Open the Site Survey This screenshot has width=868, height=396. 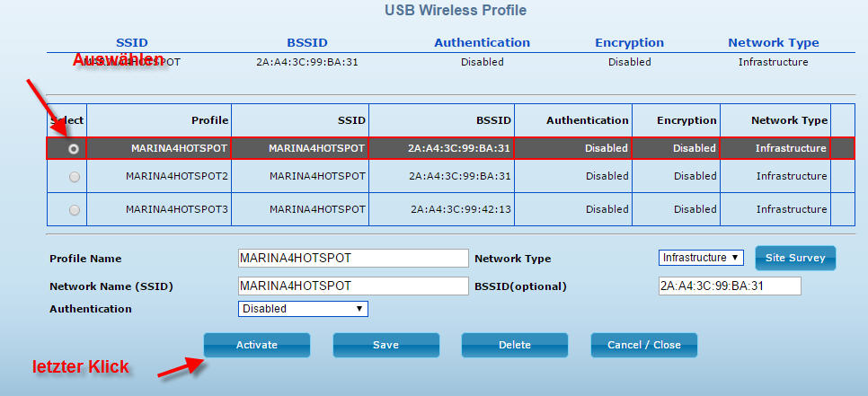795,258
